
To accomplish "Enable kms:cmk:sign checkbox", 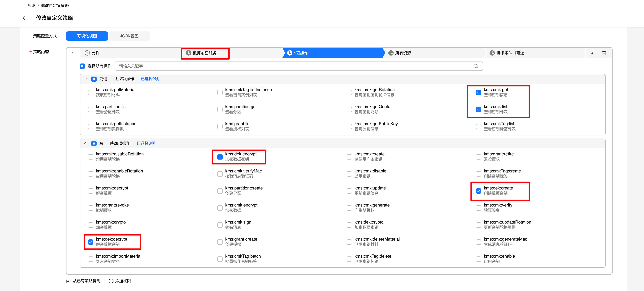I will 220,225.
